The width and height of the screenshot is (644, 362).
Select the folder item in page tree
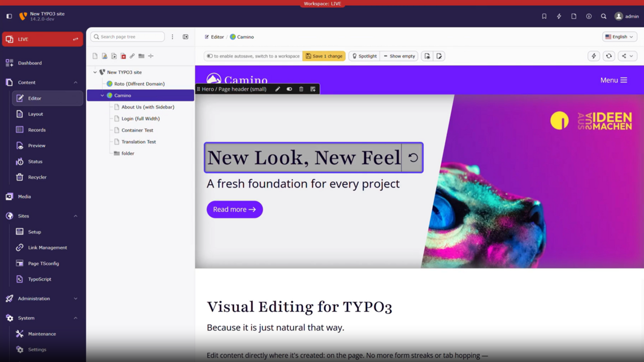pos(127,154)
